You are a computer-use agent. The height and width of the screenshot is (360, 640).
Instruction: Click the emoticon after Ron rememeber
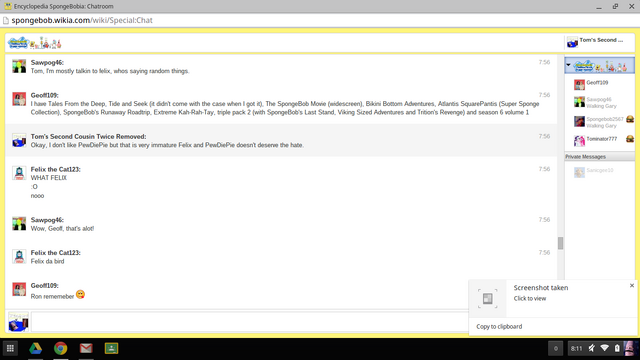click(x=80, y=294)
